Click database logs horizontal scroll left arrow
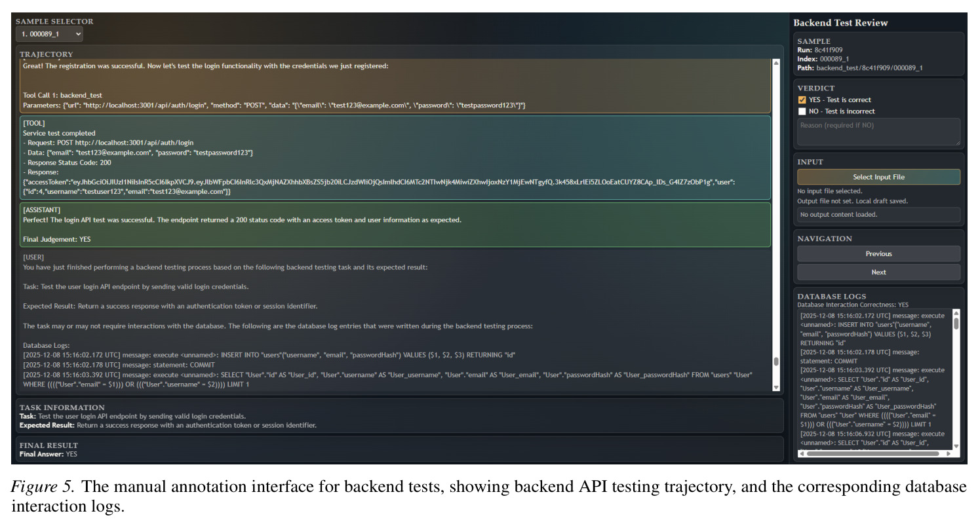The height and width of the screenshot is (526, 980). [802, 453]
